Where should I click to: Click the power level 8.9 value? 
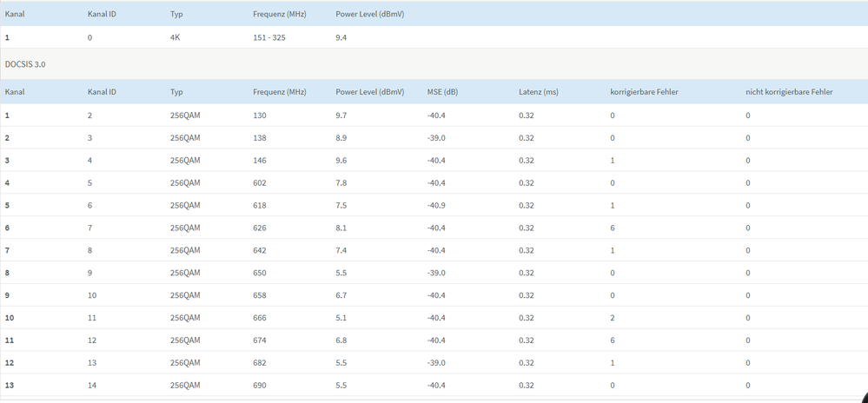click(341, 138)
